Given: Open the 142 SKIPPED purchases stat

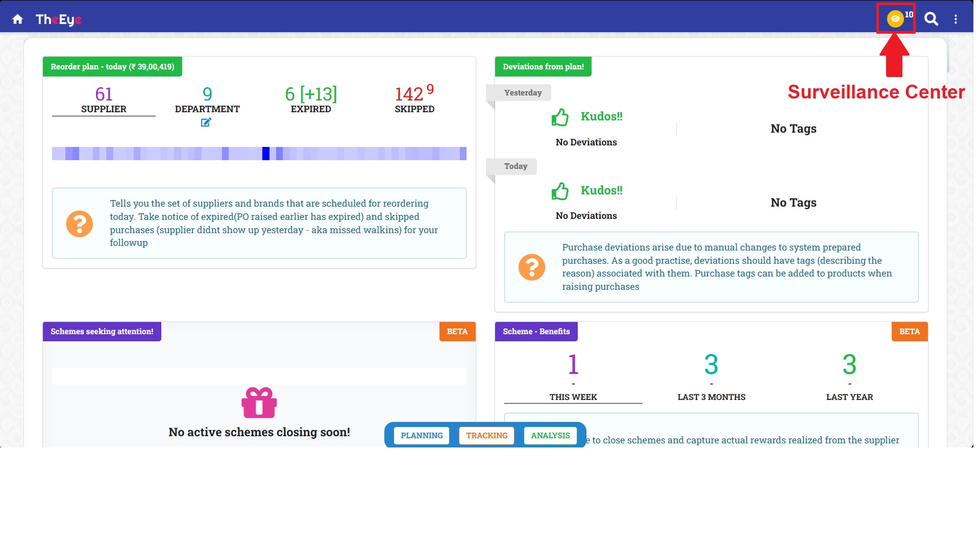Looking at the screenshot, I should pos(414,99).
